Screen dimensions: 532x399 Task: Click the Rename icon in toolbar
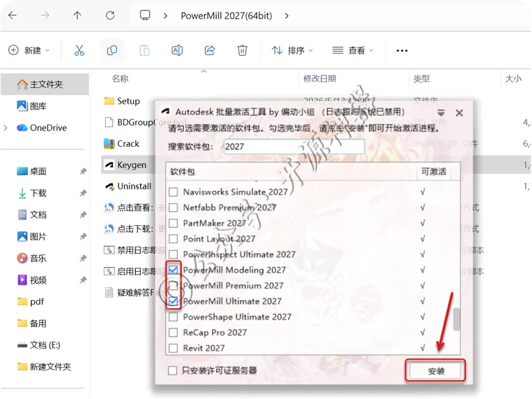pyautogui.click(x=176, y=50)
